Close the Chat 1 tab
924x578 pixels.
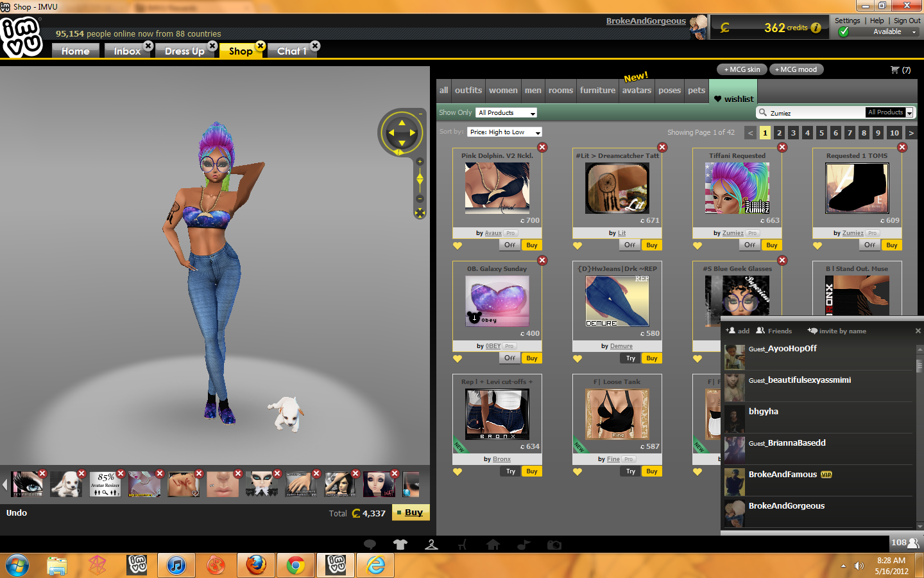(315, 46)
